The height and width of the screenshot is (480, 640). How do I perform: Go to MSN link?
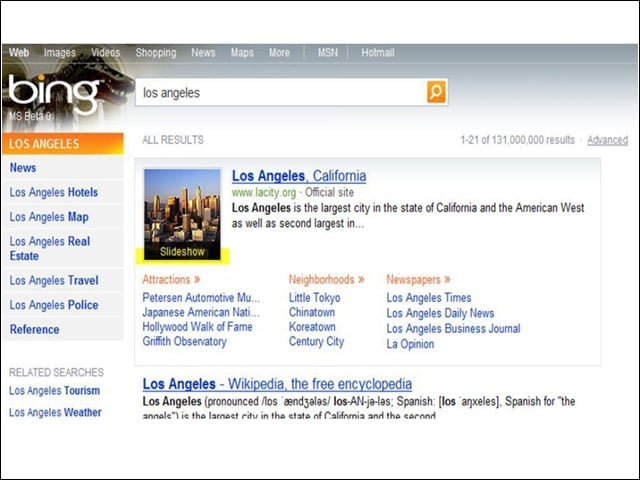click(328, 53)
